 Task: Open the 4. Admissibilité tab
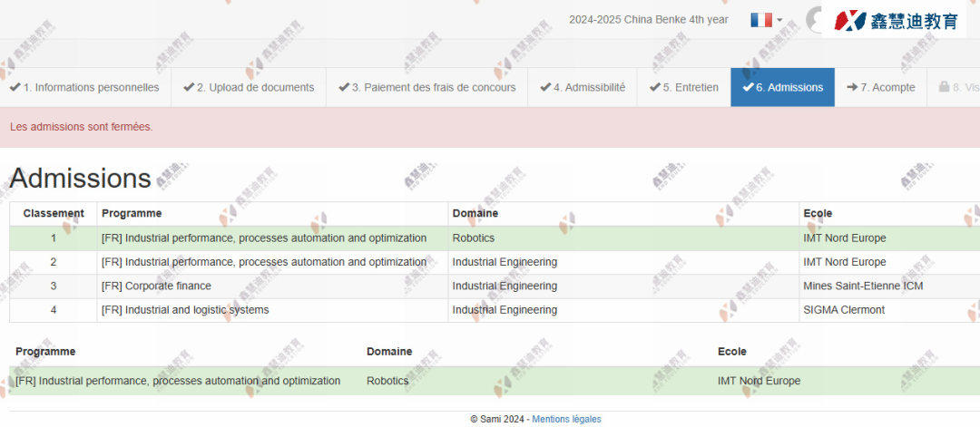583,87
